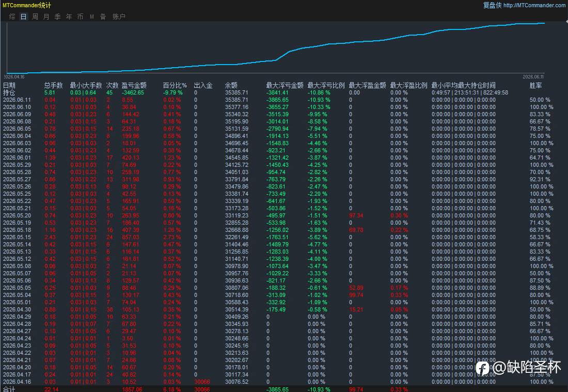Switch to the 季 quarterly tab

pyautogui.click(x=58, y=17)
